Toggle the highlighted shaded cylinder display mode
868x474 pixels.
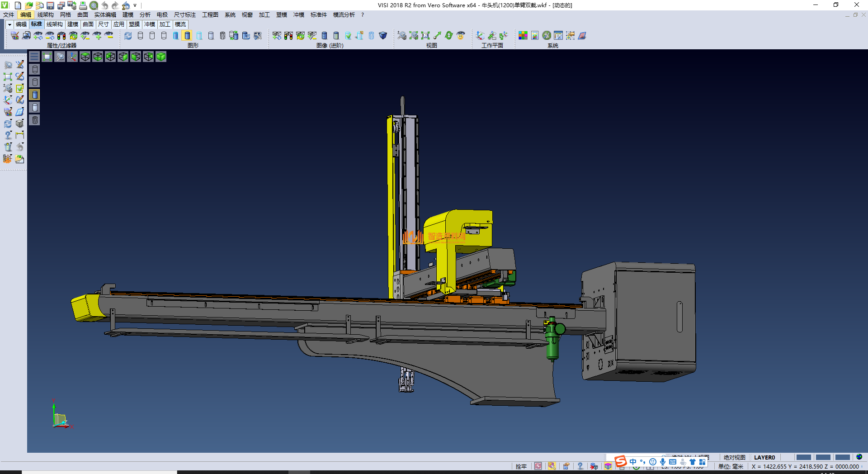(x=187, y=35)
